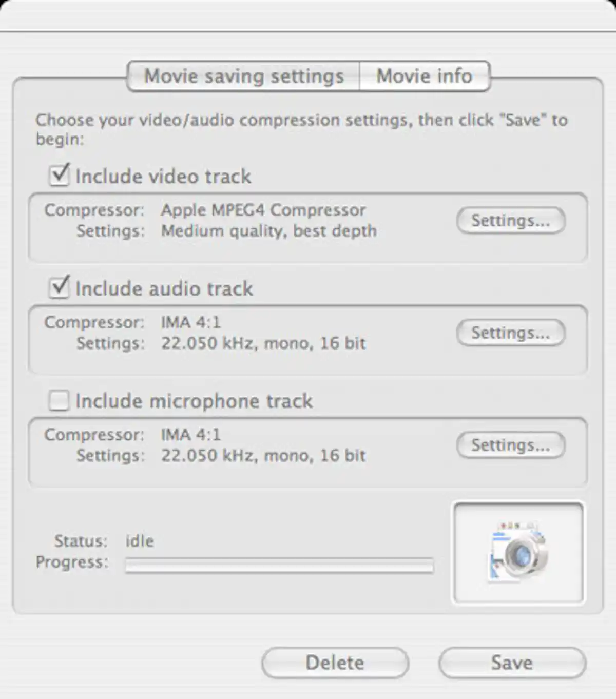Viewport: 616px width, 699px height.
Task: Select the Movie saving settings tab
Action: coord(244,76)
